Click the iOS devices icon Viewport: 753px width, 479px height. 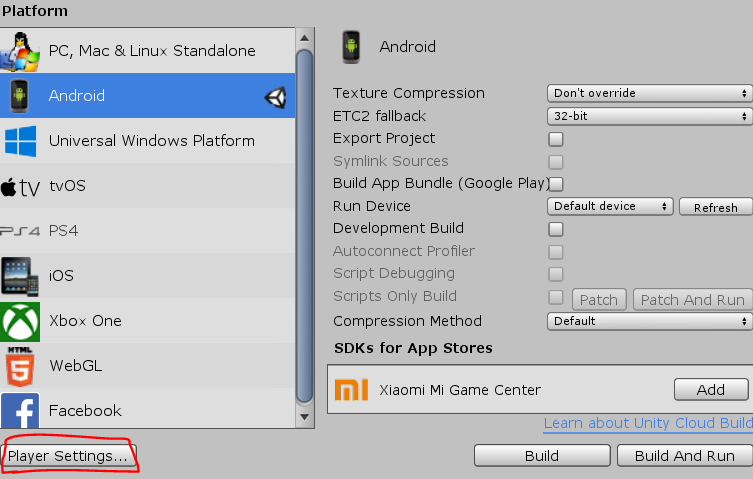pyautogui.click(x=20, y=276)
